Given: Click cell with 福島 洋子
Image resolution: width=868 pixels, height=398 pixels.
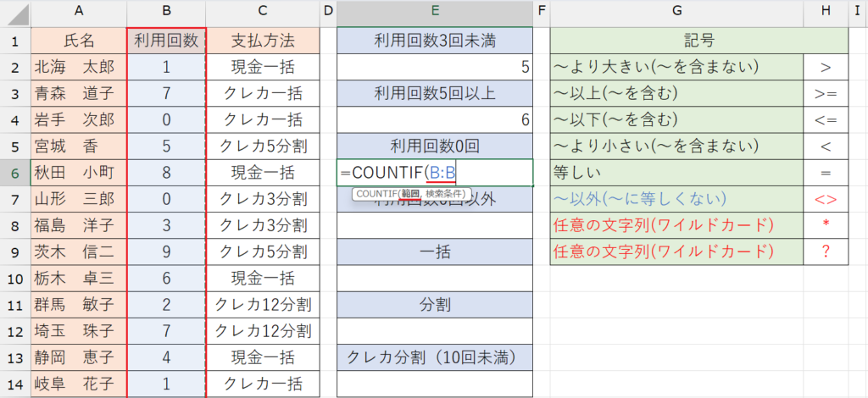Looking at the screenshot, I should coord(79,225).
